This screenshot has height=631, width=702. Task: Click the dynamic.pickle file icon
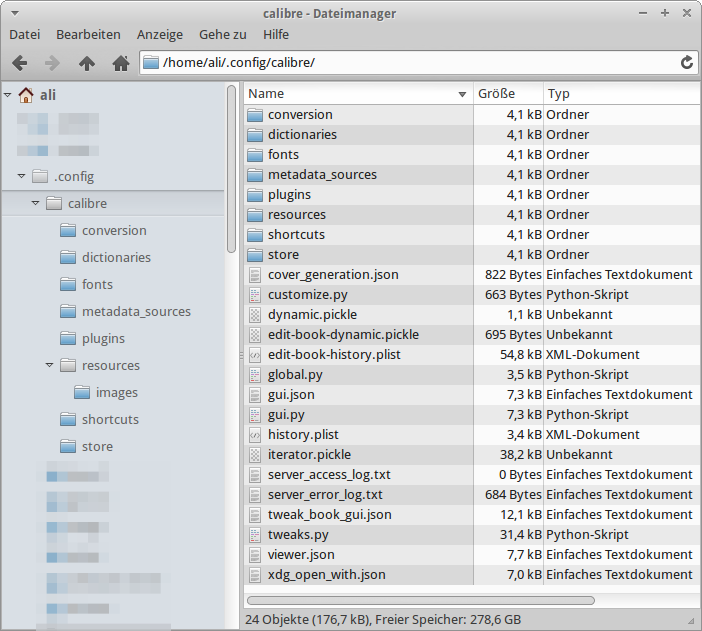[255, 315]
